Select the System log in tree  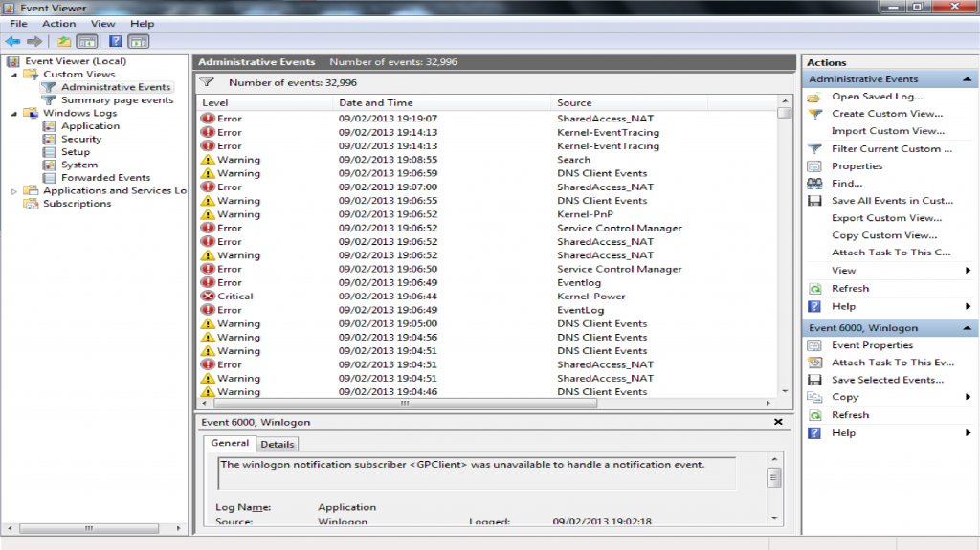(79, 165)
